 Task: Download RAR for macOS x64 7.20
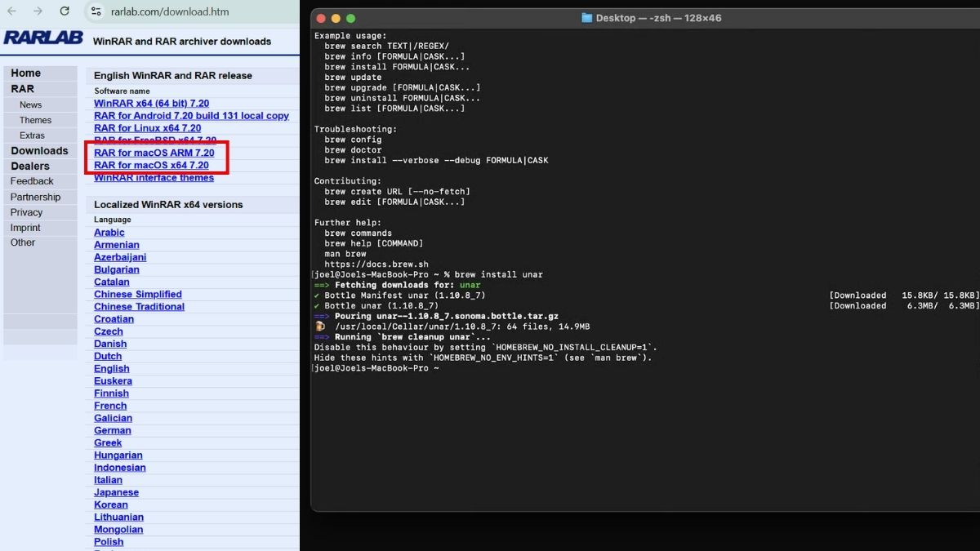[151, 165]
